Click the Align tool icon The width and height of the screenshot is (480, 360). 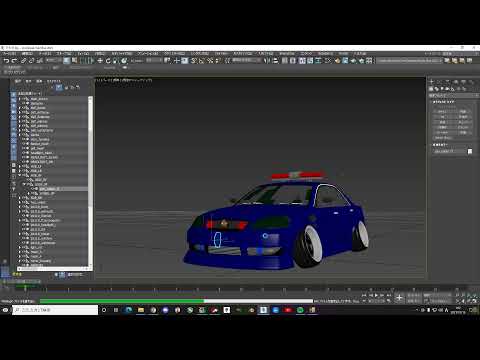coord(275,61)
